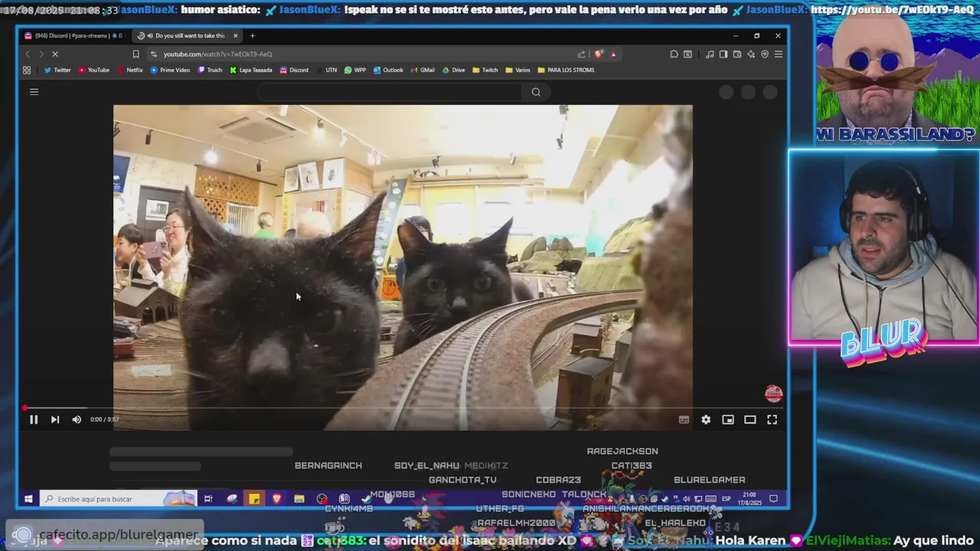Mute the video volume speaker icon
This screenshot has width=980, height=551.
(77, 419)
